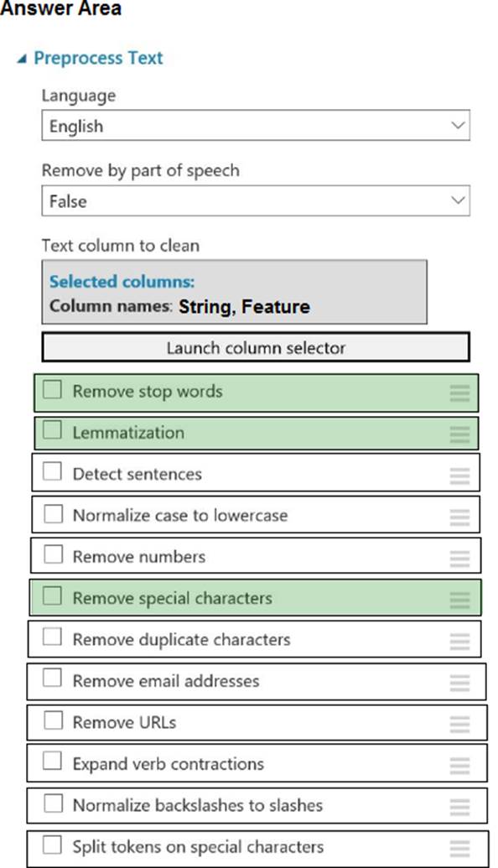Click the Preprocess Text heading

(98, 58)
